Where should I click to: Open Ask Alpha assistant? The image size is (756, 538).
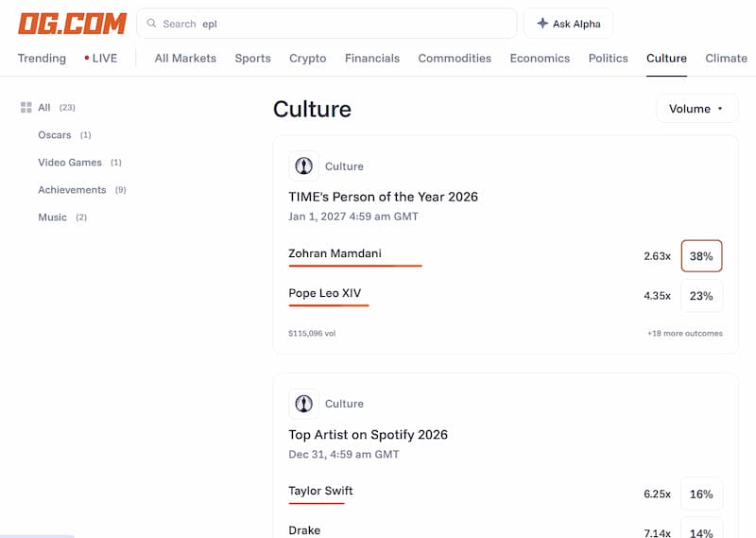click(x=569, y=23)
